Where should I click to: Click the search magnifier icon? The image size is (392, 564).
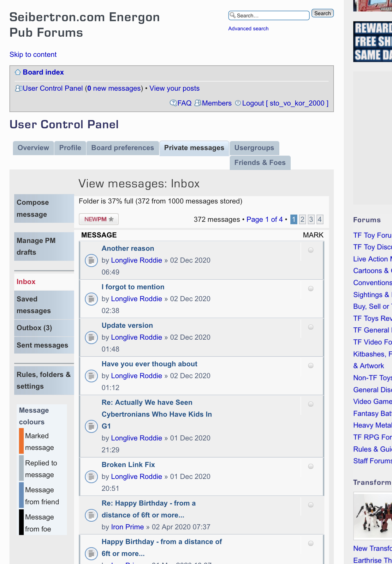(x=233, y=15)
